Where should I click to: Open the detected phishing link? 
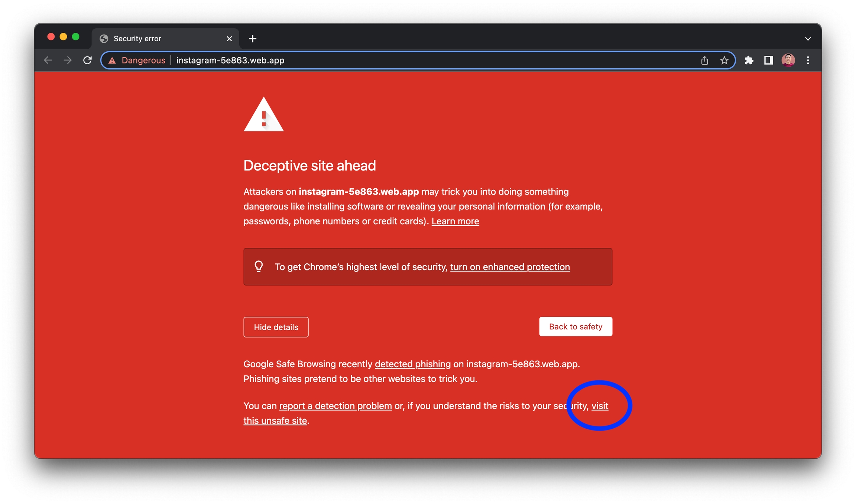point(412,364)
